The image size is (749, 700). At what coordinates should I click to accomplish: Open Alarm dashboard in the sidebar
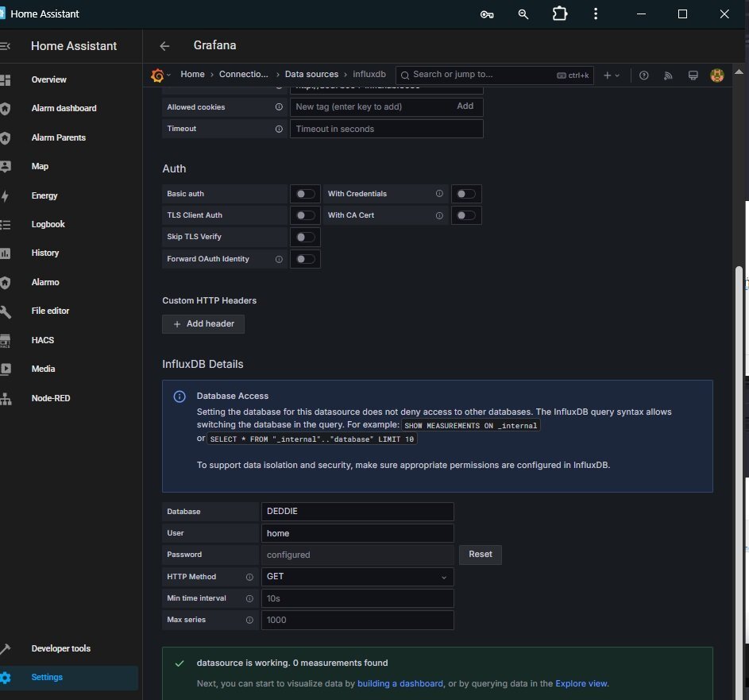pos(64,109)
